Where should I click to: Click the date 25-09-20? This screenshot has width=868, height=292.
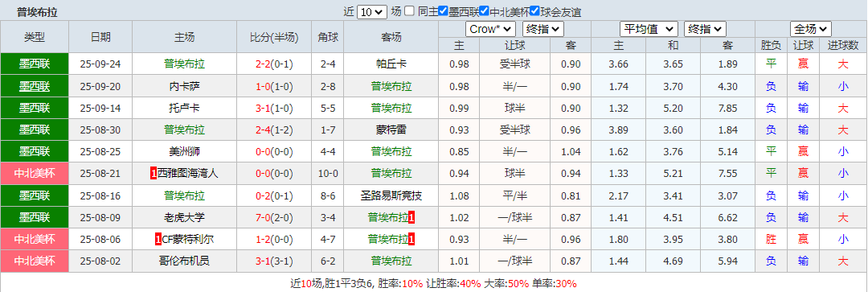(100, 86)
